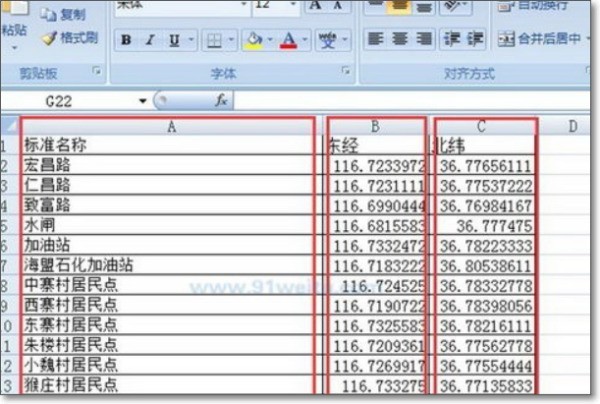Align text right in cell
600x404 pixels.
pyautogui.click(x=423, y=40)
